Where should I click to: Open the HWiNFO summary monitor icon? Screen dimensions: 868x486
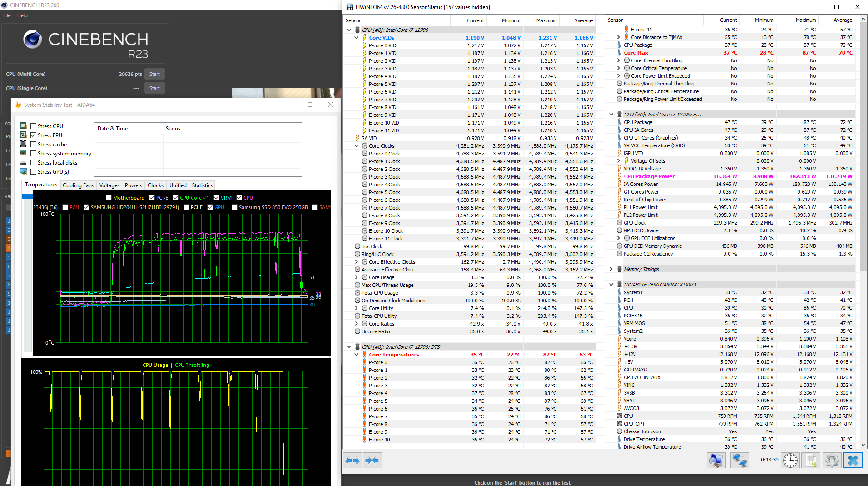[716, 461]
